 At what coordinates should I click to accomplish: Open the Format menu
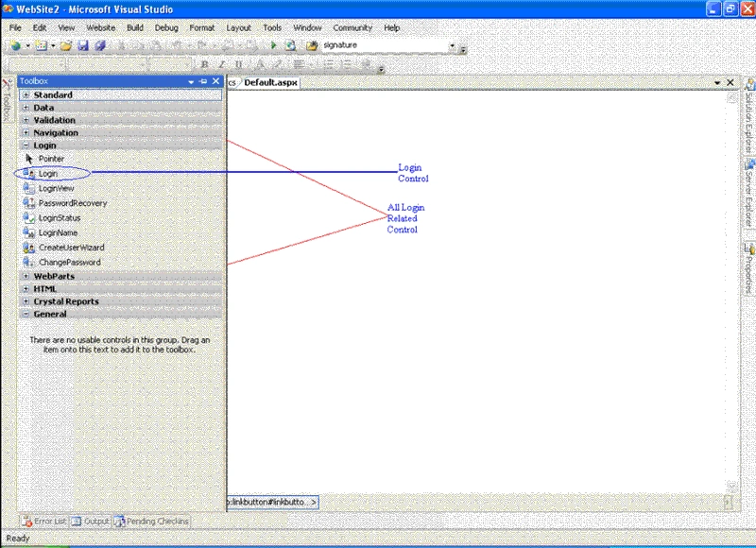pos(202,28)
